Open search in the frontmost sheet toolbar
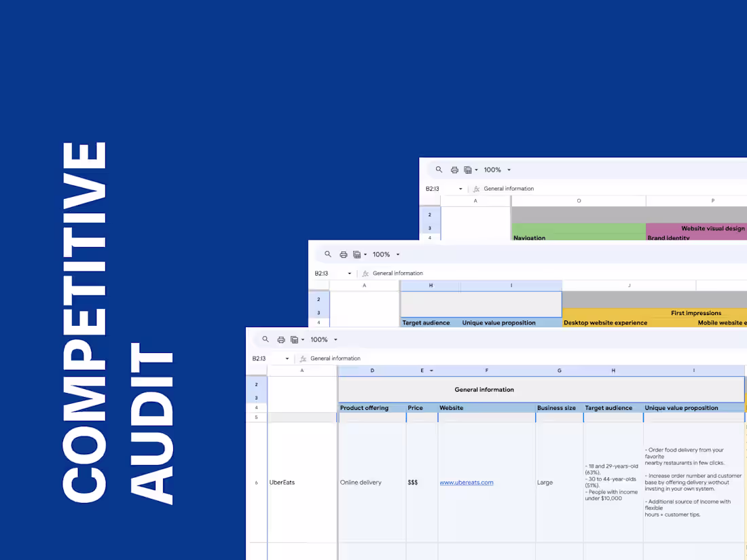The image size is (747, 560). pyautogui.click(x=266, y=339)
